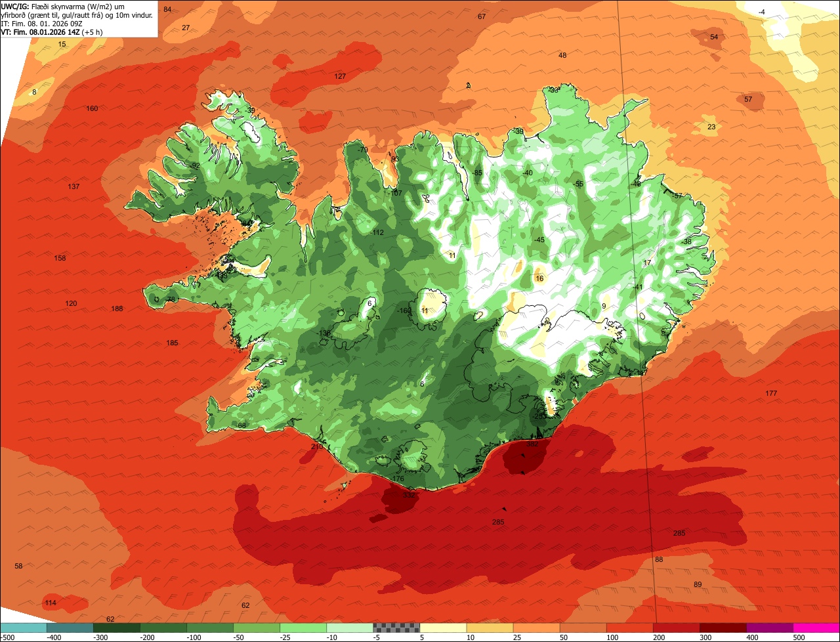The image size is (840, 642).
Task: Click the value 89 near the bottom right
Action: [698, 584]
